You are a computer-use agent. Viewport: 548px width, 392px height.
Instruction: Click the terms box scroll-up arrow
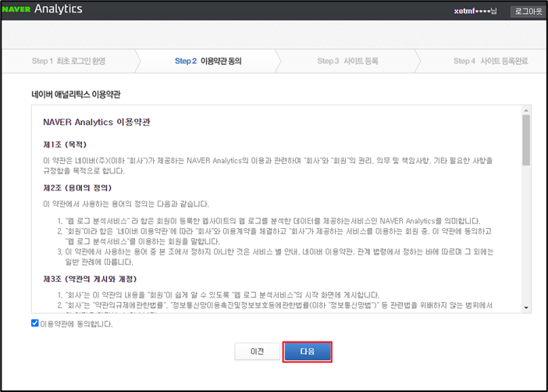point(526,111)
